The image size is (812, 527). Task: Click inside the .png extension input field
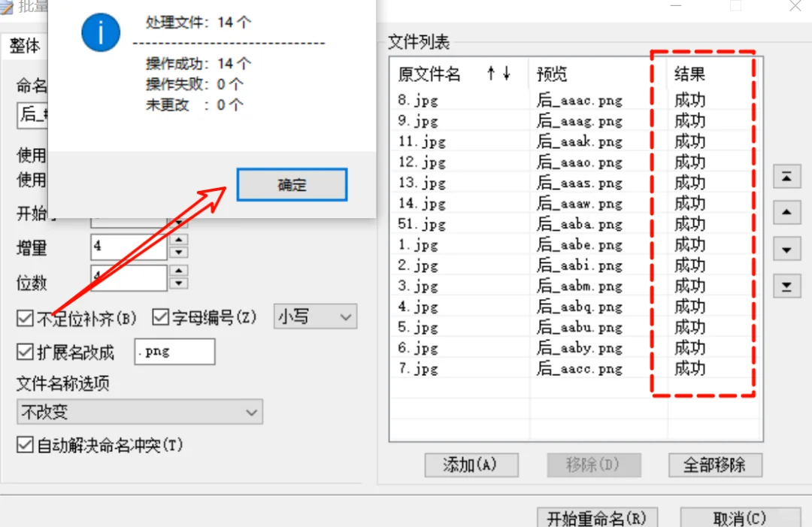tap(174, 352)
